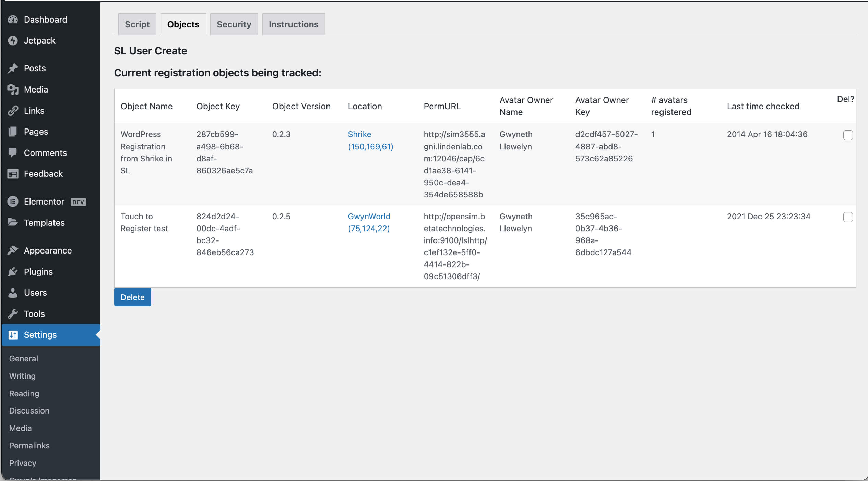Click the Settings sliders icon
Viewport: 868px width, 481px height.
point(13,335)
